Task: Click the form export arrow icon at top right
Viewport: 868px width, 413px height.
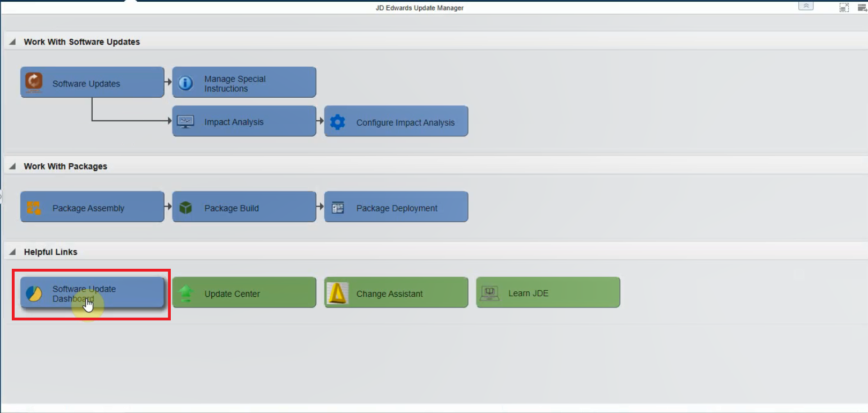Action: [862, 7]
